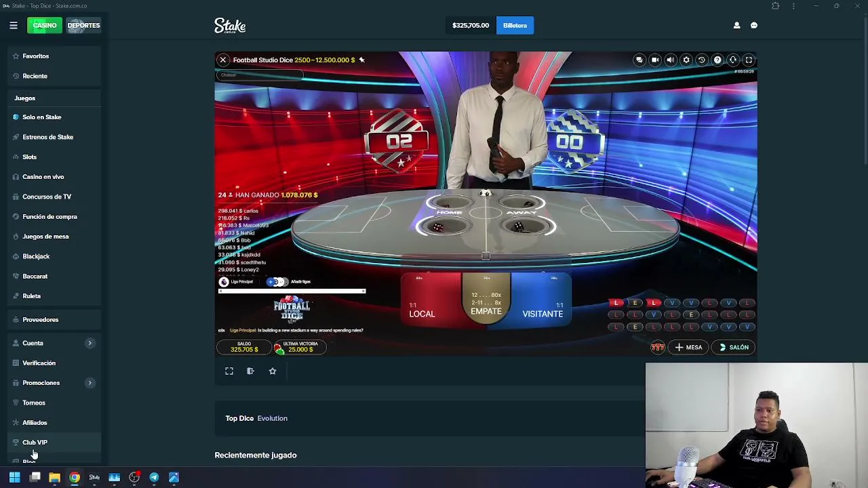This screenshot has height=488, width=868.
Task: Open the 777 slots icon
Action: point(658,348)
